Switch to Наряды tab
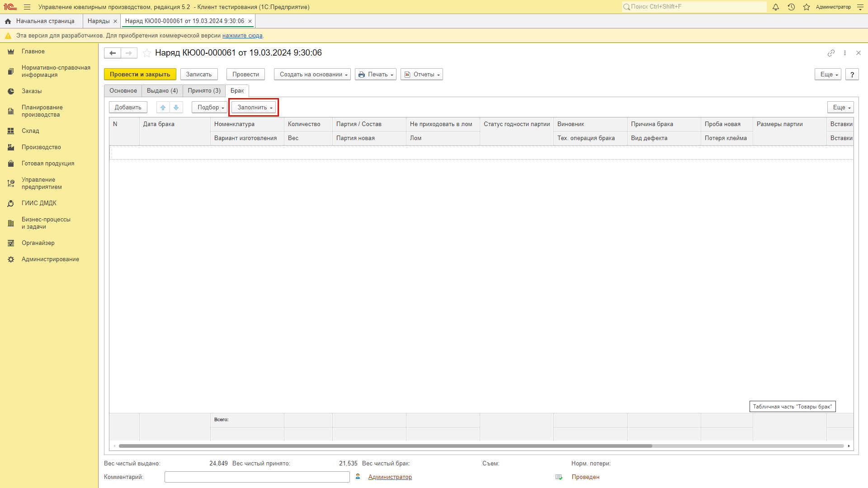868x488 pixels. coord(99,21)
